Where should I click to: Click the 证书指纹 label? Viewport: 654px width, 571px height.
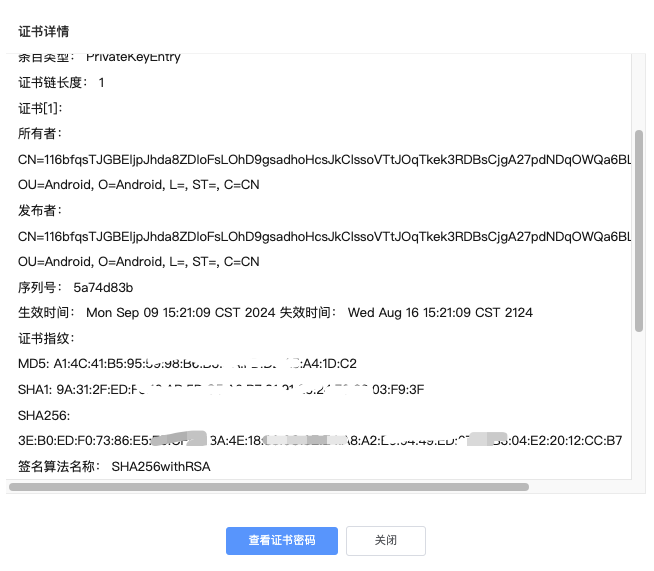click(x=46, y=338)
